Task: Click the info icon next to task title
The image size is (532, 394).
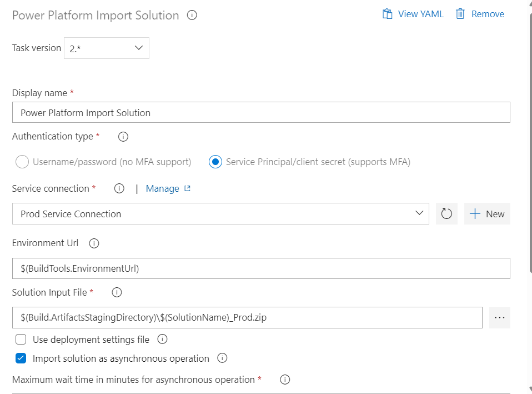Action: click(x=192, y=15)
